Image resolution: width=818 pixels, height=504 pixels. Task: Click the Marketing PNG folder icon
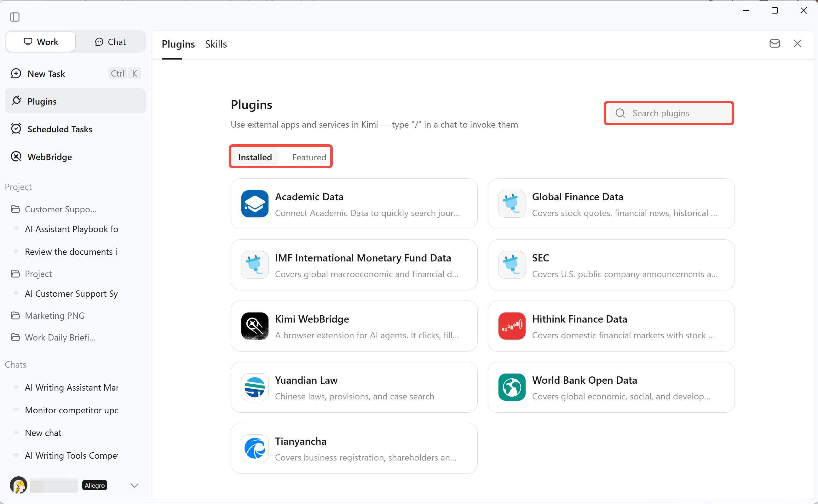pos(15,316)
